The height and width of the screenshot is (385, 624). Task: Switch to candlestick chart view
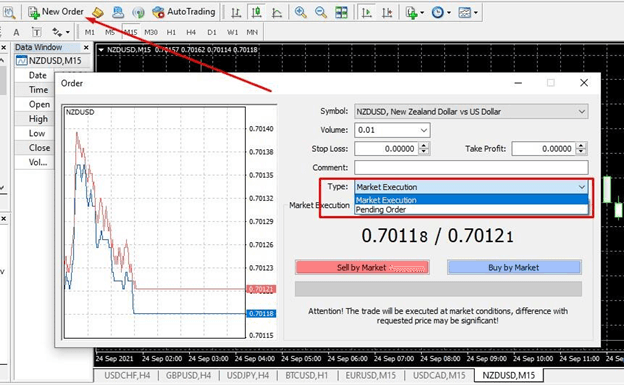pos(257,12)
